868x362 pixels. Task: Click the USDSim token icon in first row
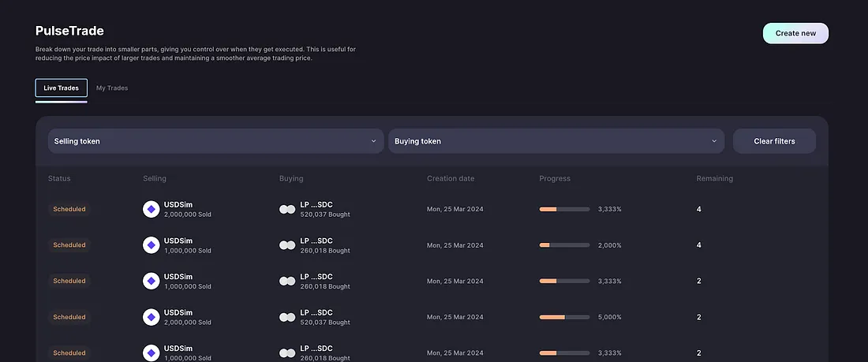pyautogui.click(x=152, y=209)
